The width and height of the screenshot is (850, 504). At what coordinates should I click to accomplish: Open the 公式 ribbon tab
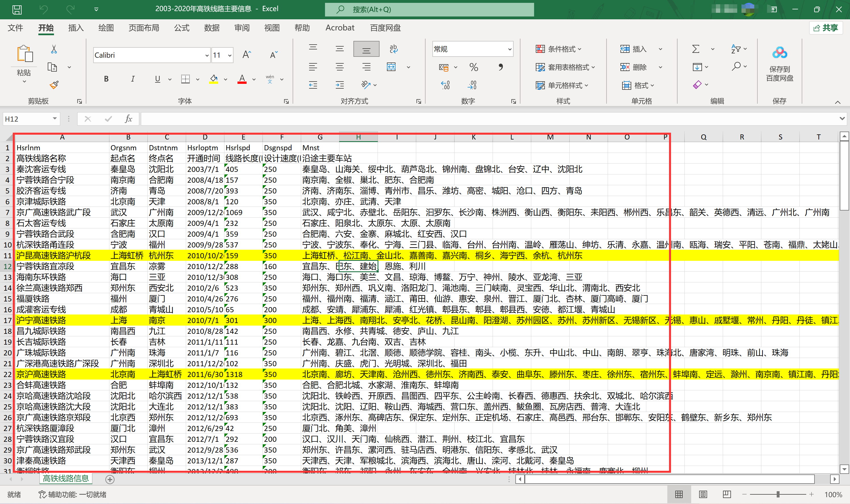[x=181, y=28]
